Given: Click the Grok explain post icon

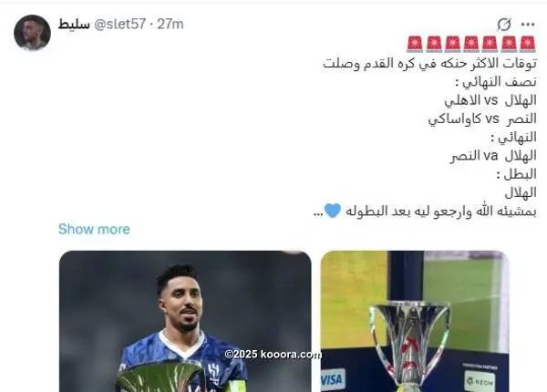Looking at the screenshot, I should [x=504, y=25].
